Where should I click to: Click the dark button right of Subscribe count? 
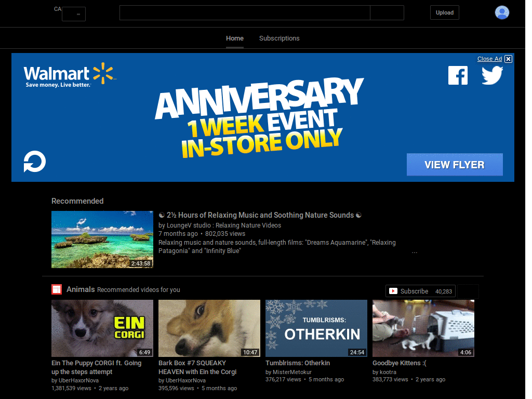(468, 291)
